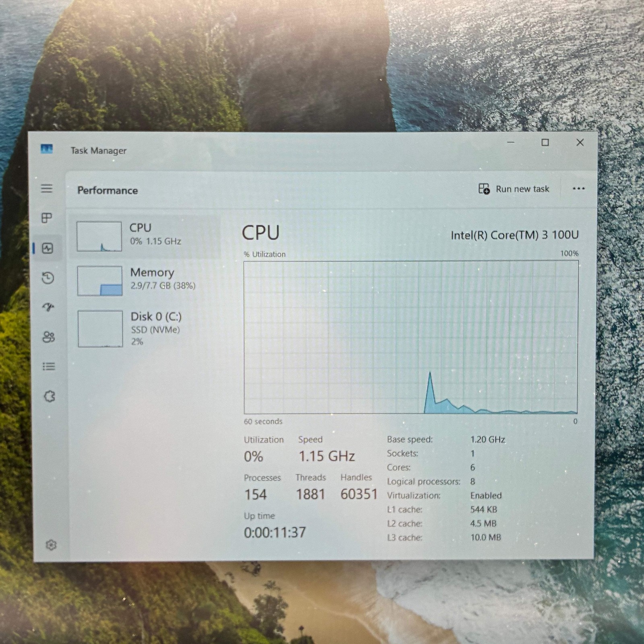
Task: Open the App history page icon
Action: click(48, 278)
